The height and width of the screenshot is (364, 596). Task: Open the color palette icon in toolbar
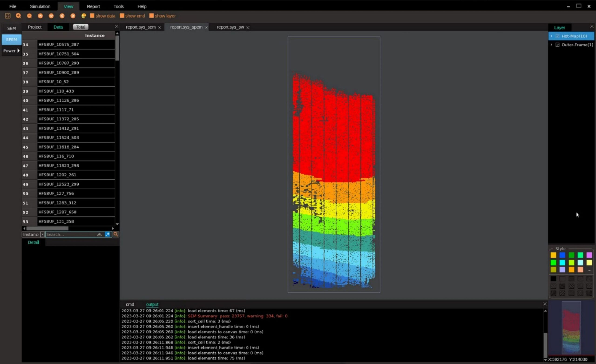(x=84, y=16)
